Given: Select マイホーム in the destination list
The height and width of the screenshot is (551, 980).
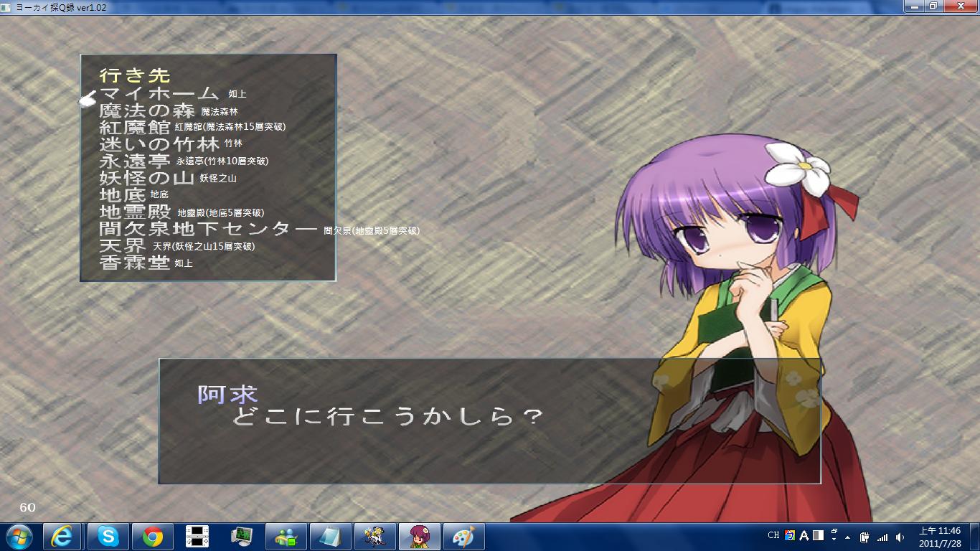Looking at the screenshot, I should [x=159, y=93].
